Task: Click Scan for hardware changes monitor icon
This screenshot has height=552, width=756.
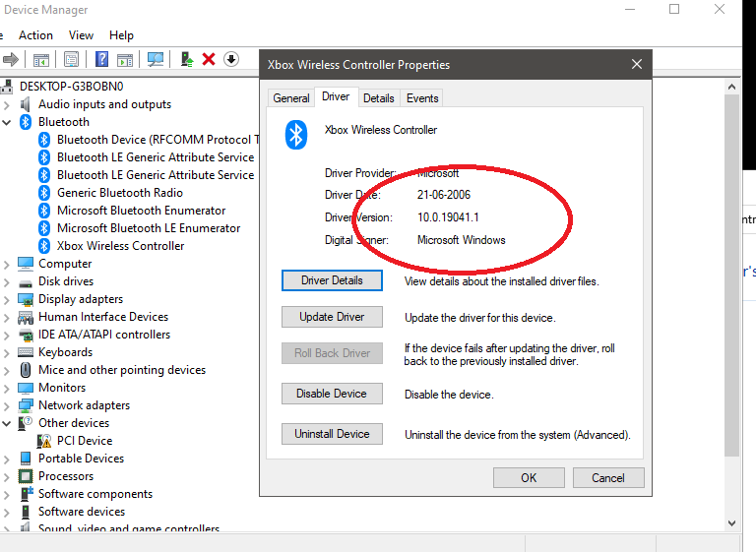Action: (156, 59)
